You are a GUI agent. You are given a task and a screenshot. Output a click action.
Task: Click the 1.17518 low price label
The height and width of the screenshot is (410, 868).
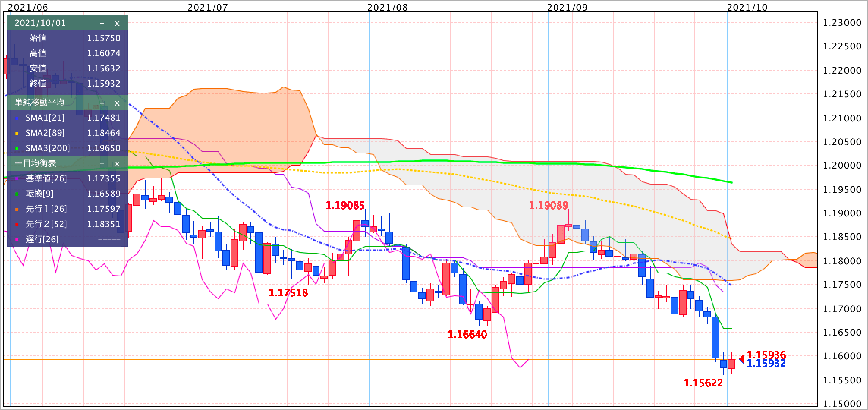click(288, 293)
